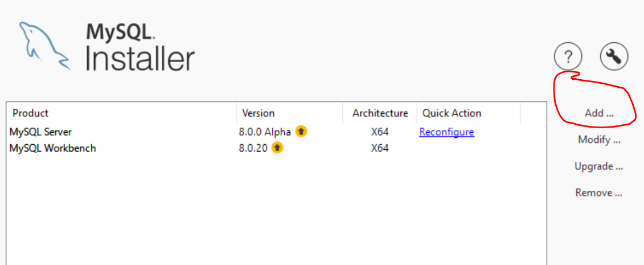The height and width of the screenshot is (265, 644).
Task: Click X64 in the MySQL Server row
Action: pyautogui.click(x=380, y=132)
